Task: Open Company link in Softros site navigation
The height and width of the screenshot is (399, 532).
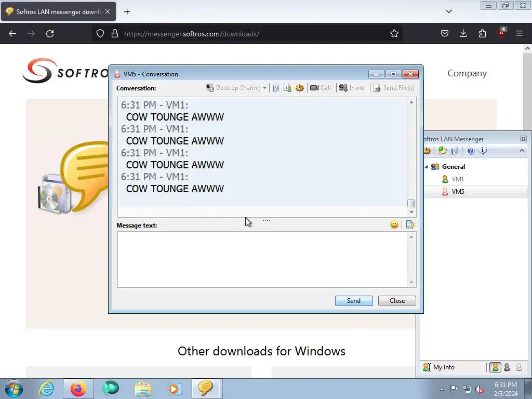Action: 467,73
